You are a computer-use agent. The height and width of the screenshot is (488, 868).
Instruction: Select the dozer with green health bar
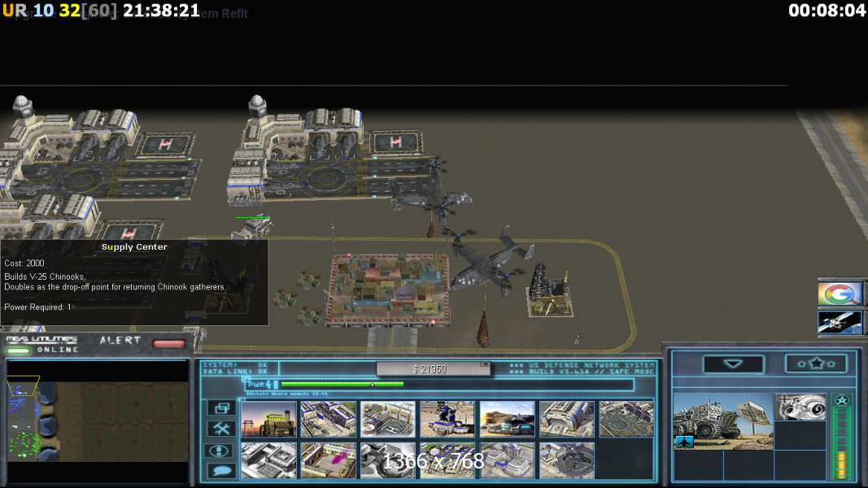(252, 229)
